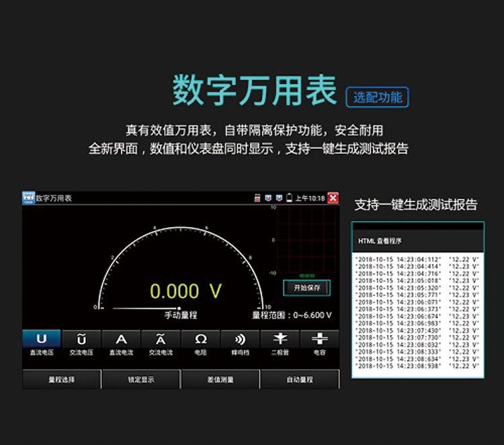Turn on 自动量程 auto range
Viewport: 504px width, 445px height.
(x=300, y=380)
